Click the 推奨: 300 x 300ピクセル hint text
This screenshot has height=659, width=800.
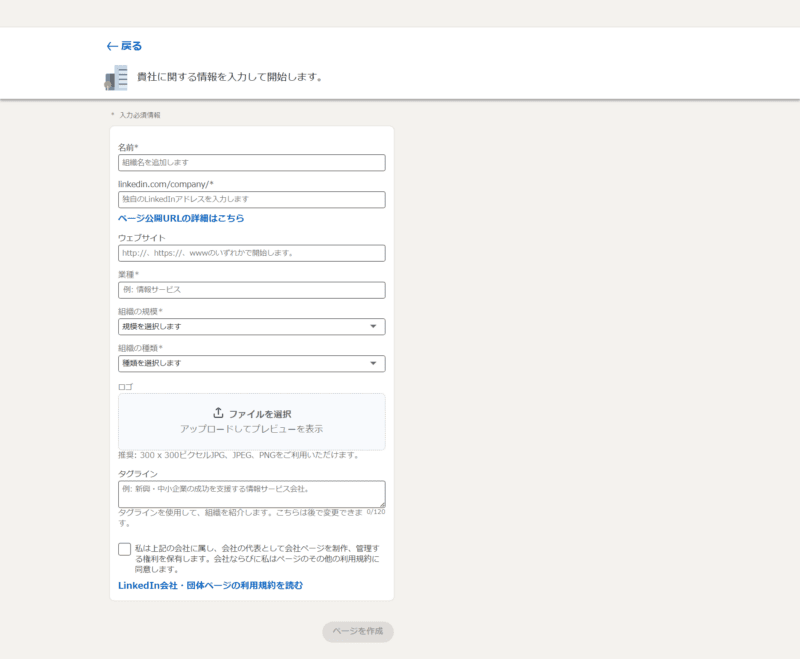tap(239, 455)
